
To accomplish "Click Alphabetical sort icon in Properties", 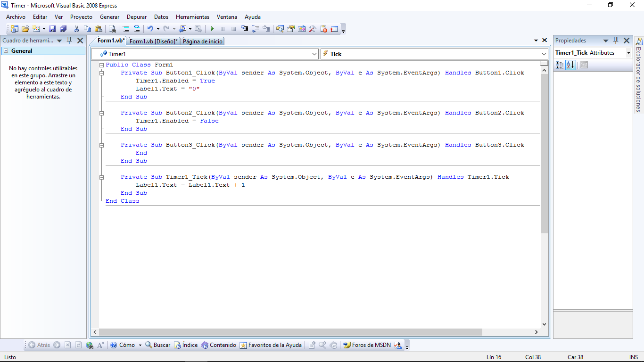I will click(x=570, y=65).
